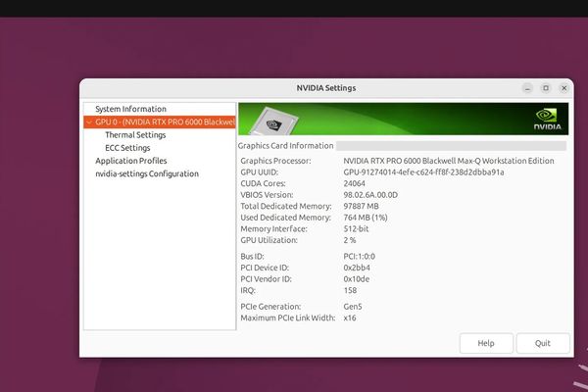Click the PCI:1:0:0 bus ID value

(359, 256)
